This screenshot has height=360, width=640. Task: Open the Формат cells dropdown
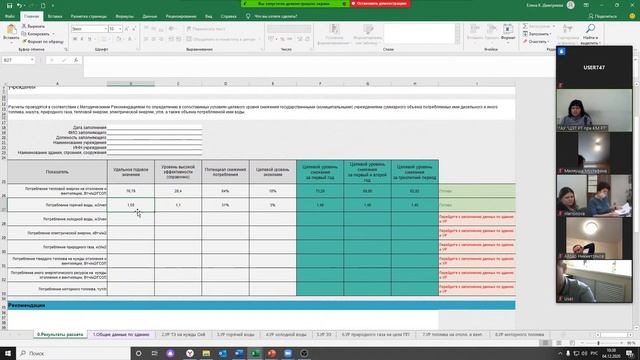(x=508, y=32)
